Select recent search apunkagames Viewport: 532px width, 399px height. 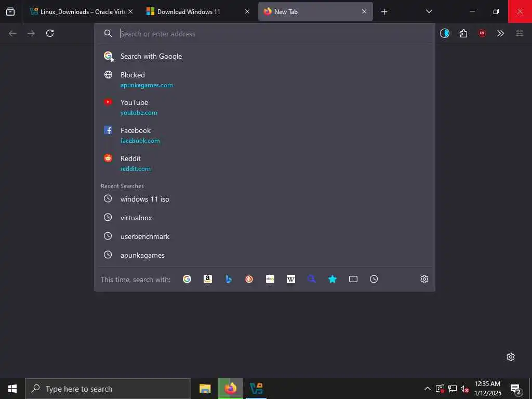[264, 255]
